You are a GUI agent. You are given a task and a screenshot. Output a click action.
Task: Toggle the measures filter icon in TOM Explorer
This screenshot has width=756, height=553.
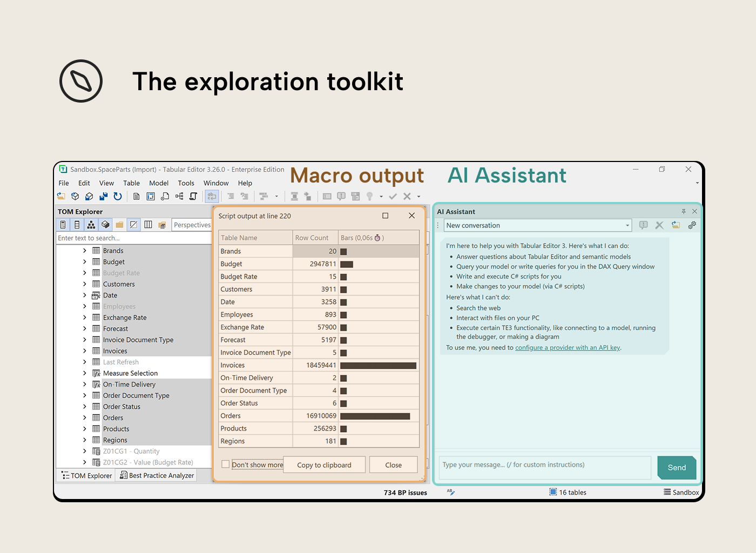point(63,225)
